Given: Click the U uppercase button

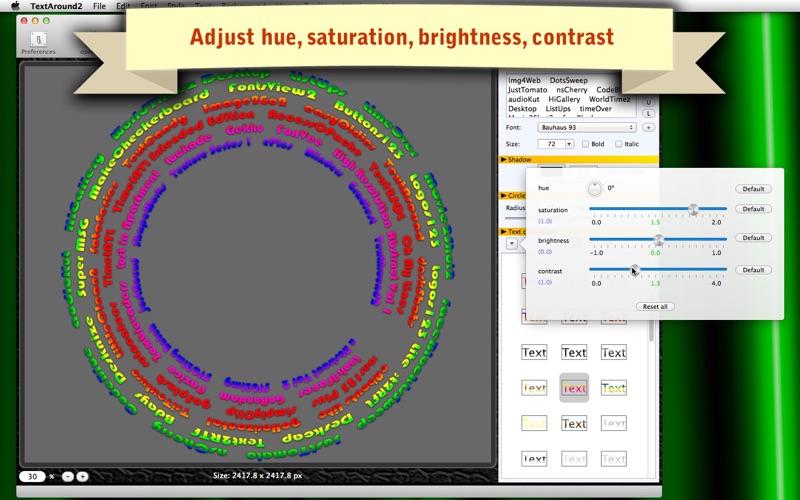Looking at the screenshot, I should tap(648, 102).
